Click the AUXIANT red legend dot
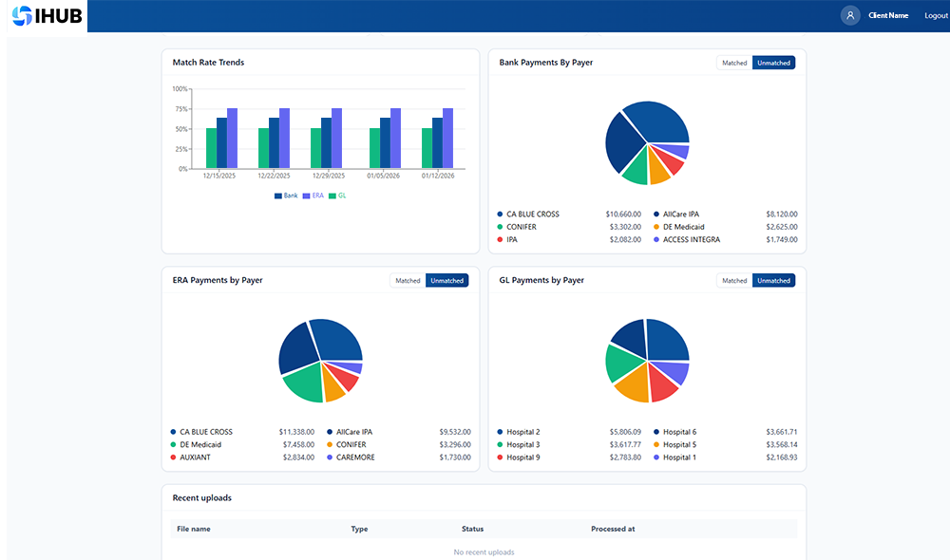The width and height of the screenshot is (950, 560). pos(173,457)
